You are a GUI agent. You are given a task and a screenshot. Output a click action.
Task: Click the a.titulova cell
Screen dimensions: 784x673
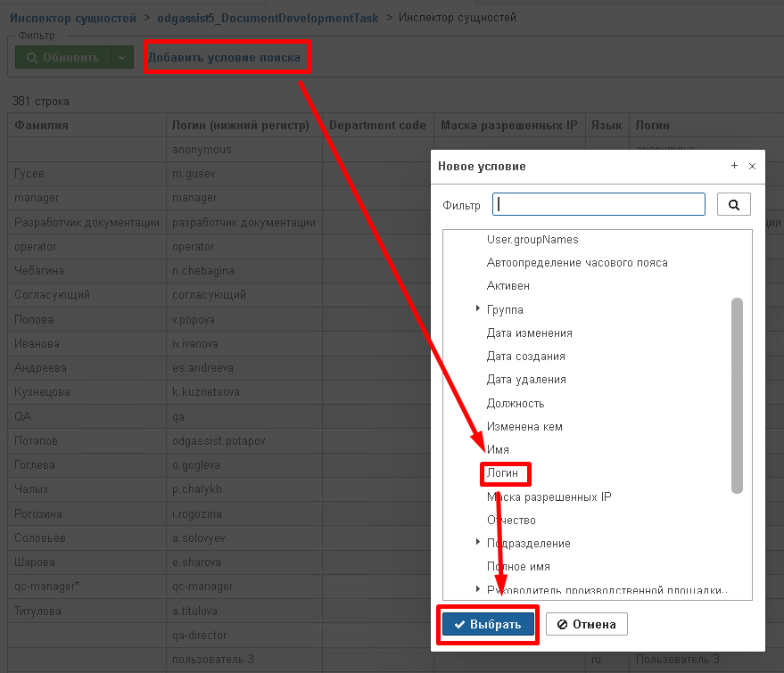244,611
